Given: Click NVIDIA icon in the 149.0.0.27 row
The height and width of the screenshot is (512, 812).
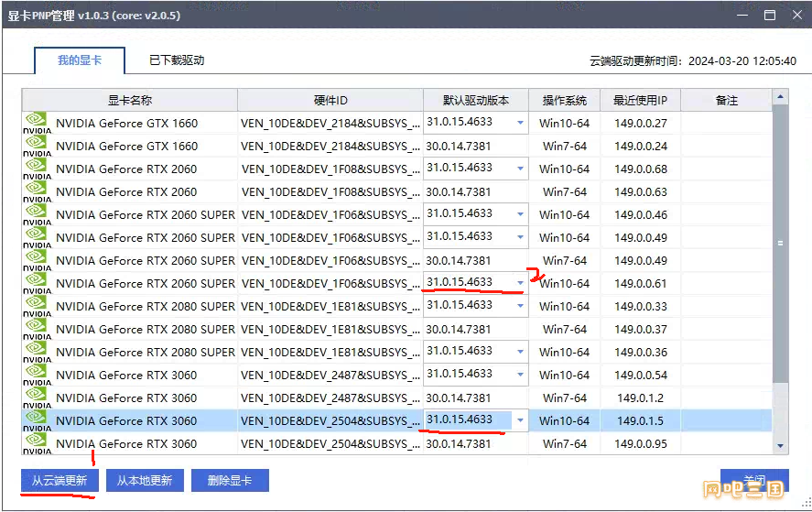Looking at the screenshot, I should (37, 123).
